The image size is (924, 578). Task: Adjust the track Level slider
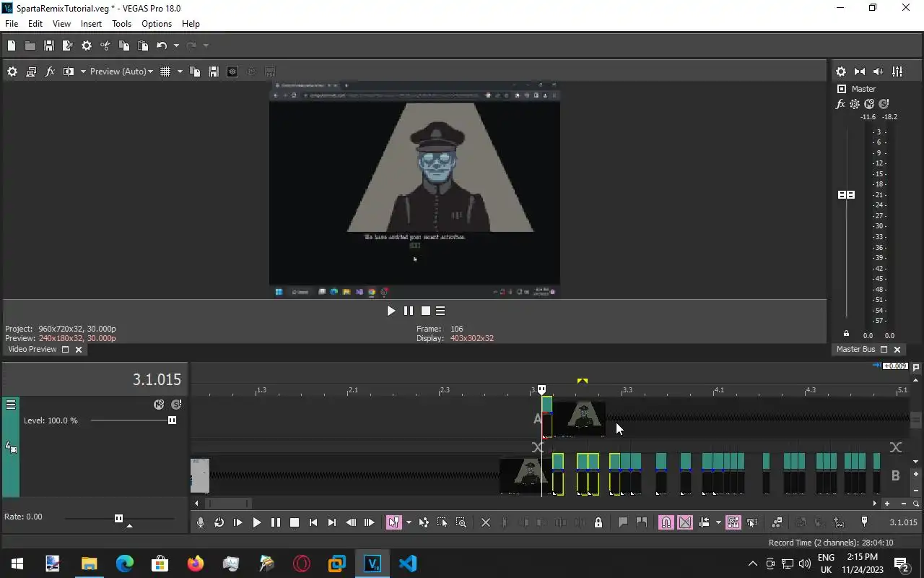coord(172,420)
